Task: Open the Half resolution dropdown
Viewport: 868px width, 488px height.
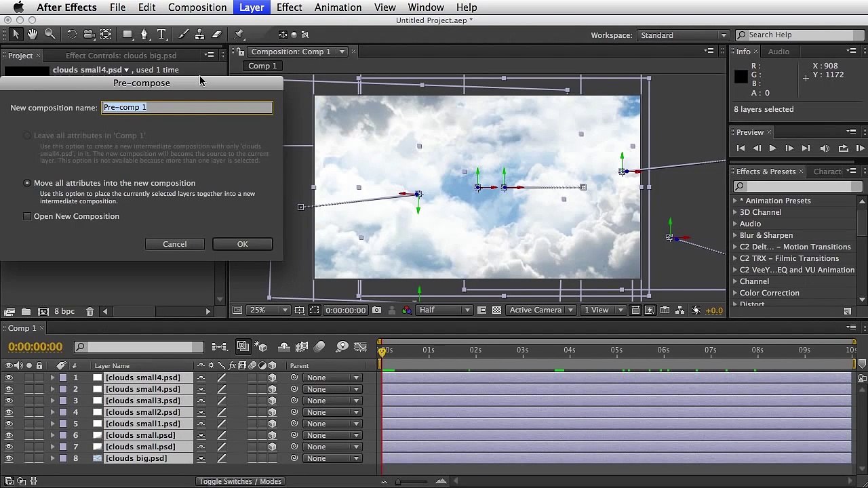Action: 445,310
